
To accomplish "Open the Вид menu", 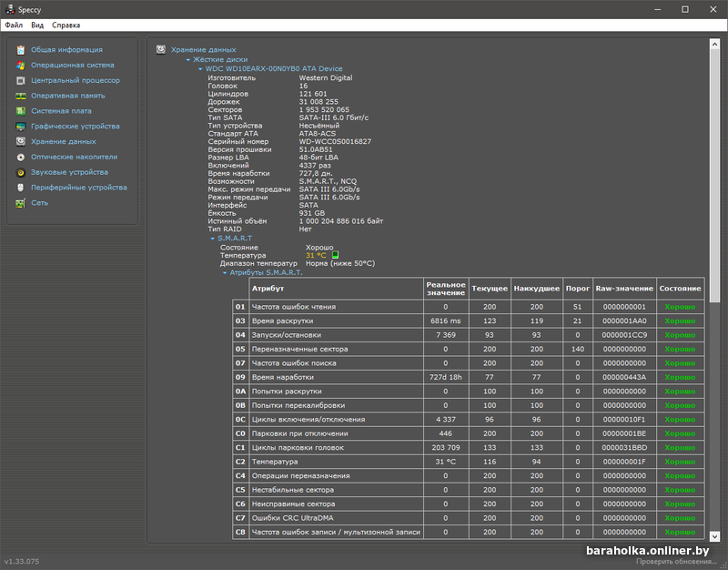I will click(37, 25).
